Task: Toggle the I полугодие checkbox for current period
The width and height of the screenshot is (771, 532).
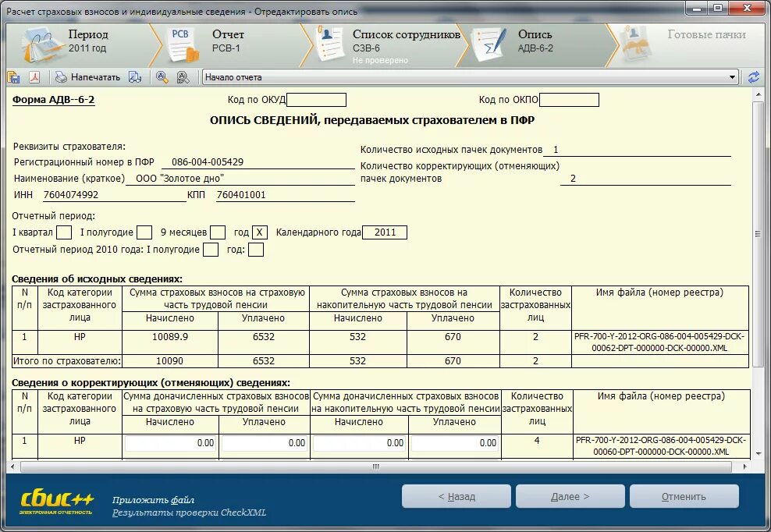Action: (144, 232)
